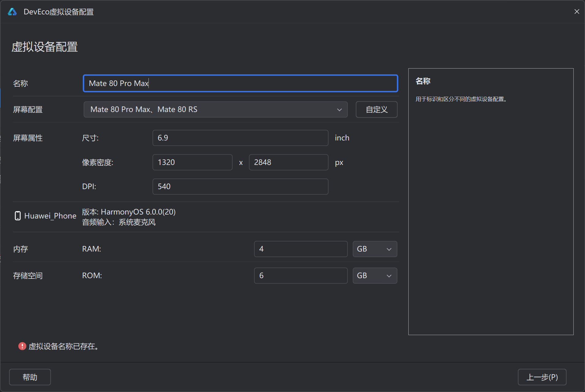Click the 自定义 custom button

coord(377,110)
